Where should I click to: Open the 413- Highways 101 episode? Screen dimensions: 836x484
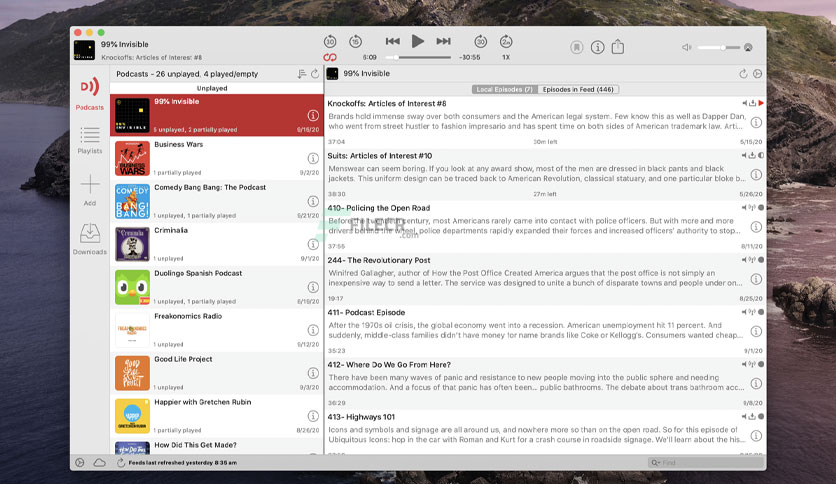[x=545, y=432]
